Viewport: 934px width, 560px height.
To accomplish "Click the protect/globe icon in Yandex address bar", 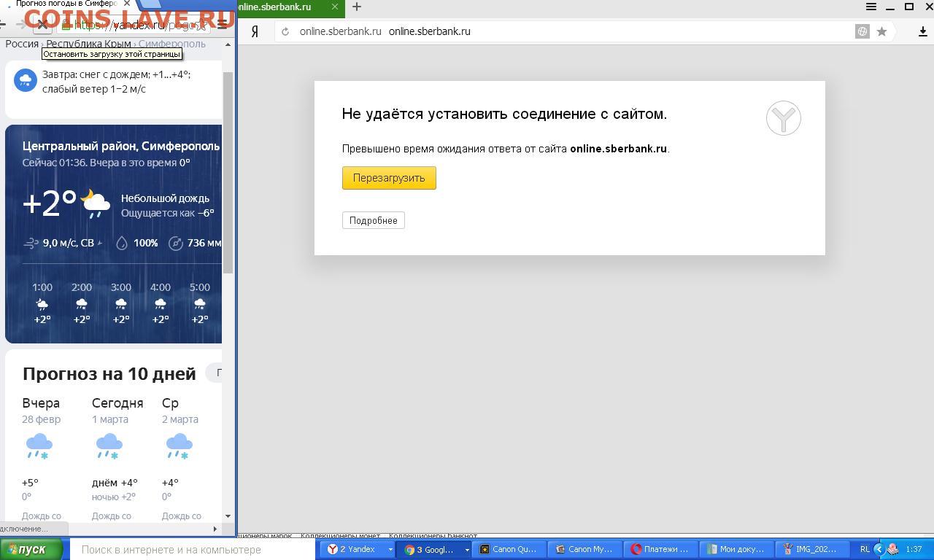I will [x=862, y=31].
